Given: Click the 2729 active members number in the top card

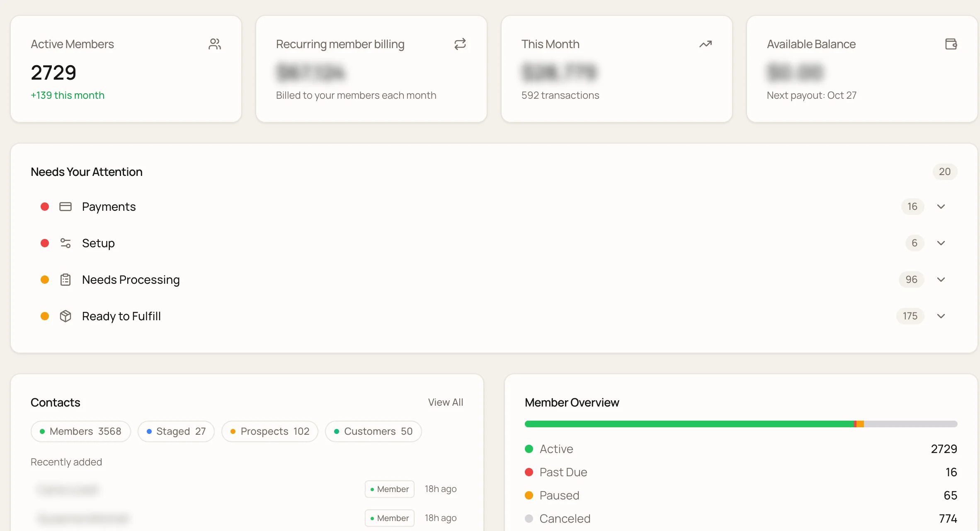Looking at the screenshot, I should click(53, 73).
